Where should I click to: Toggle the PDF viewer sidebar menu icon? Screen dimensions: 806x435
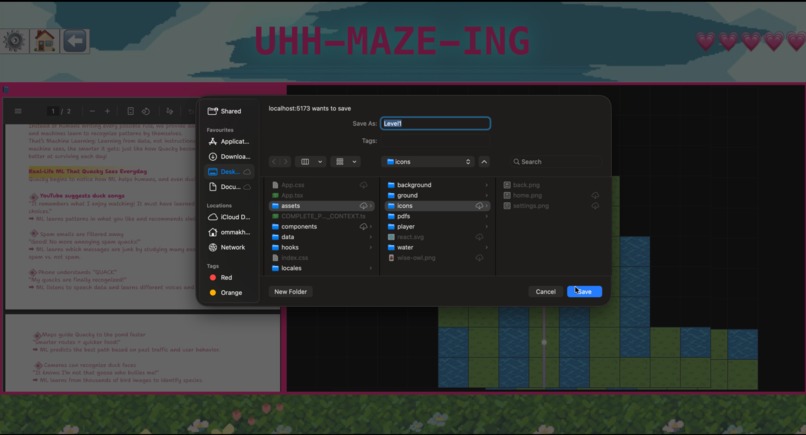[18, 111]
